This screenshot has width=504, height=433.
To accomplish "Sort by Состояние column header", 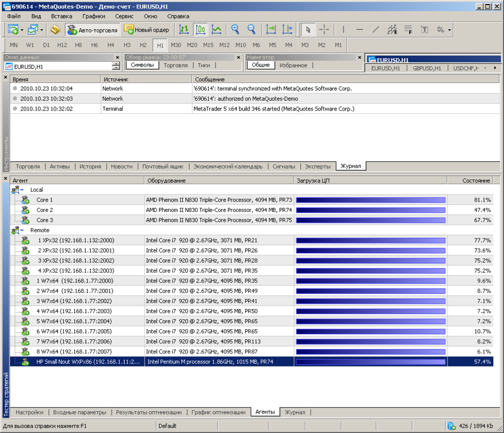I will [470, 180].
